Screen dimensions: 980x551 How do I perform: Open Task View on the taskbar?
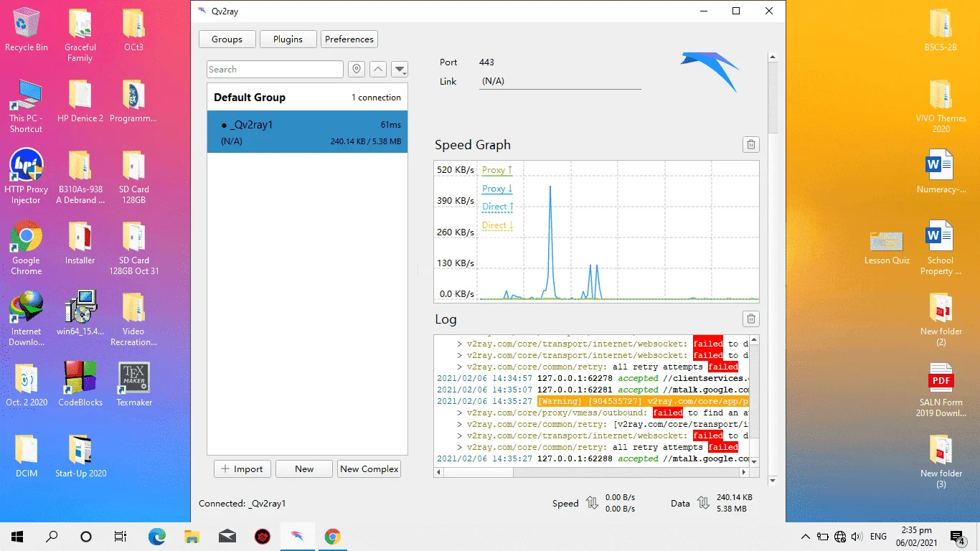121,536
